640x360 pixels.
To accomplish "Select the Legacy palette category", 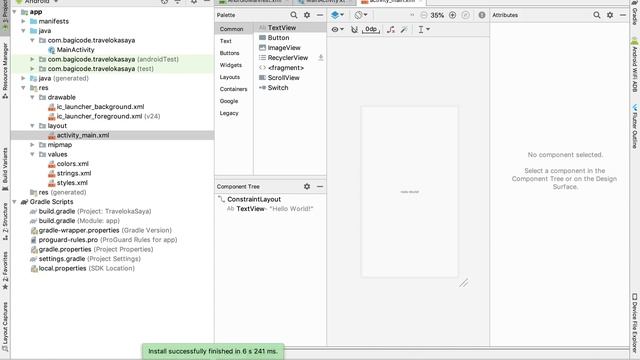I will pyautogui.click(x=229, y=113).
